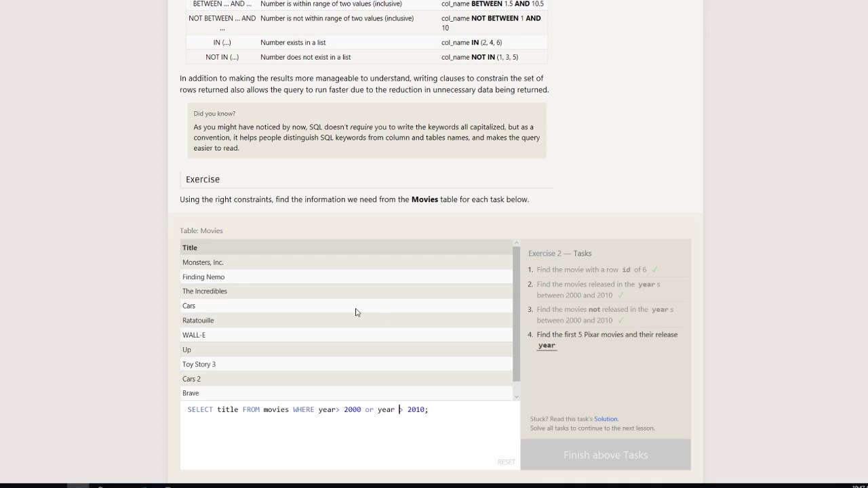This screenshot has width=868, height=488.
Task: Click the WHERE keyword in the query
Action: pyautogui.click(x=303, y=409)
